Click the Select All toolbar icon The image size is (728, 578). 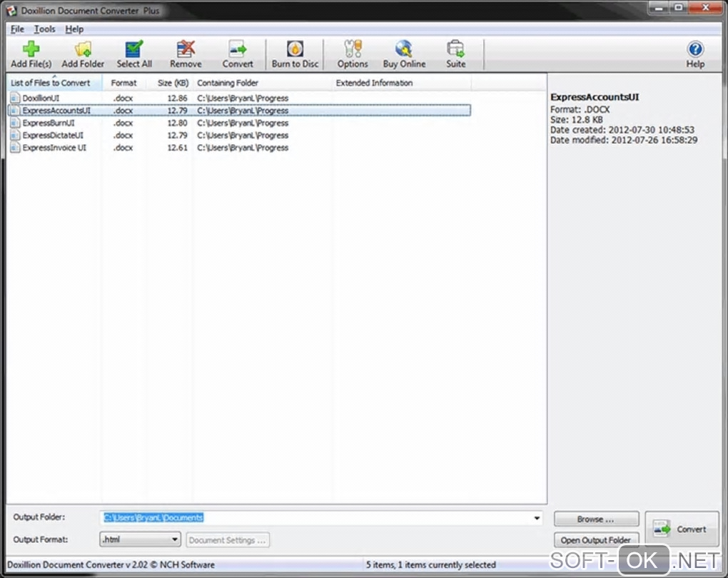point(134,49)
